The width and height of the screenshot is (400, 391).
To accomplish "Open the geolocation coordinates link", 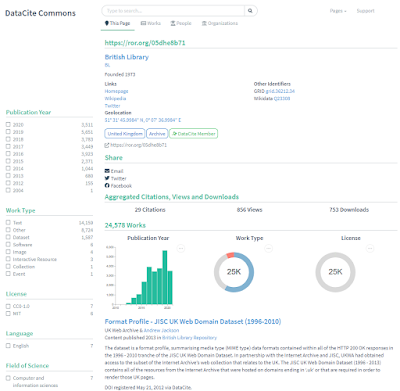I will 143,120.
